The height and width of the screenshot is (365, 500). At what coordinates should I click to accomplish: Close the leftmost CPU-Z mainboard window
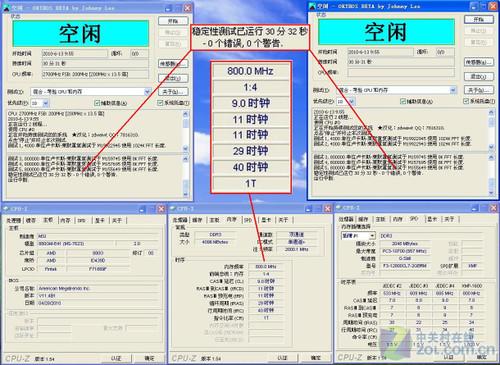161,209
